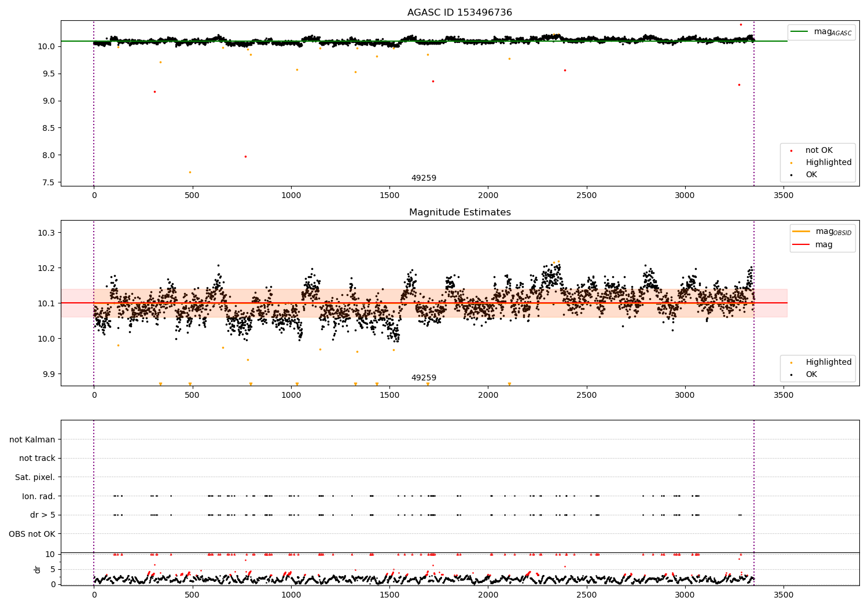Click the y-axis tick '9.9' in middle plot
The width and height of the screenshot is (868, 608).
coord(50,374)
